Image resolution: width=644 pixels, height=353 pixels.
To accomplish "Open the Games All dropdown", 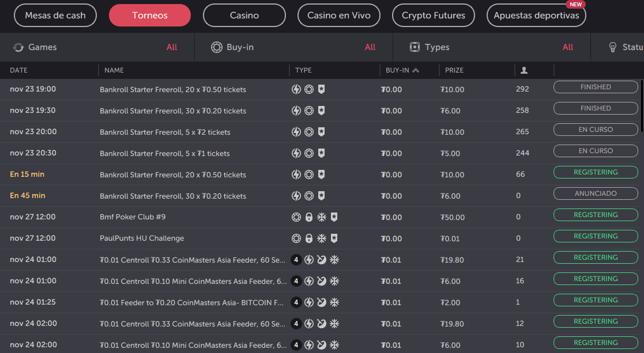I will [x=172, y=47].
